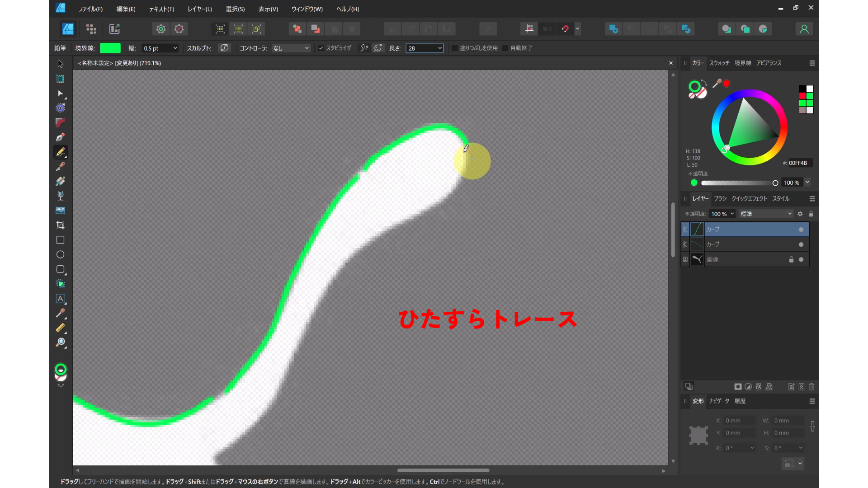Switch to the Pen tool

click(60, 137)
